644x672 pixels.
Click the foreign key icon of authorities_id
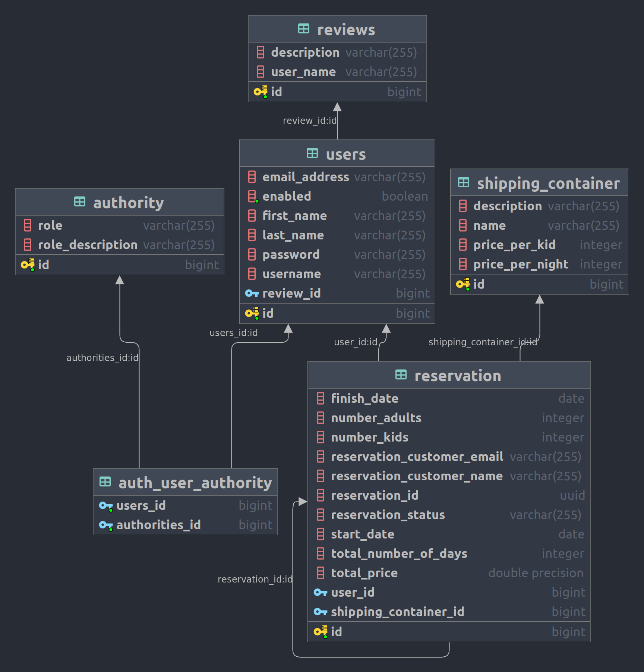point(106,525)
